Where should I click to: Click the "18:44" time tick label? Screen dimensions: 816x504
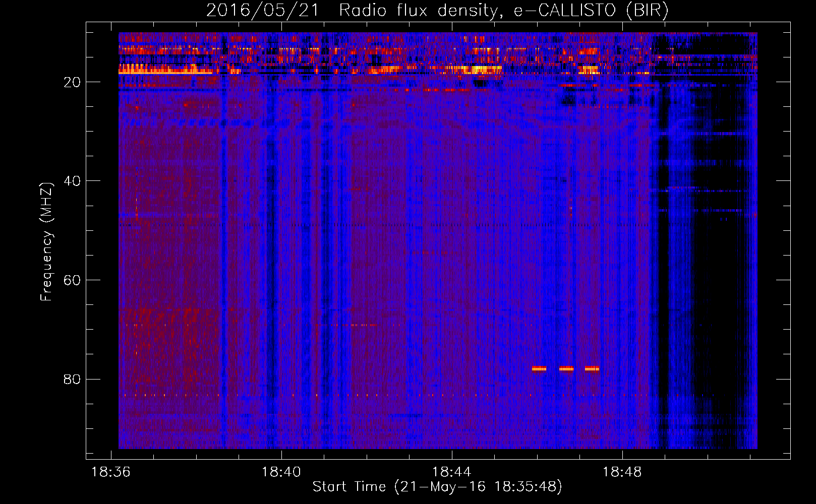click(451, 472)
